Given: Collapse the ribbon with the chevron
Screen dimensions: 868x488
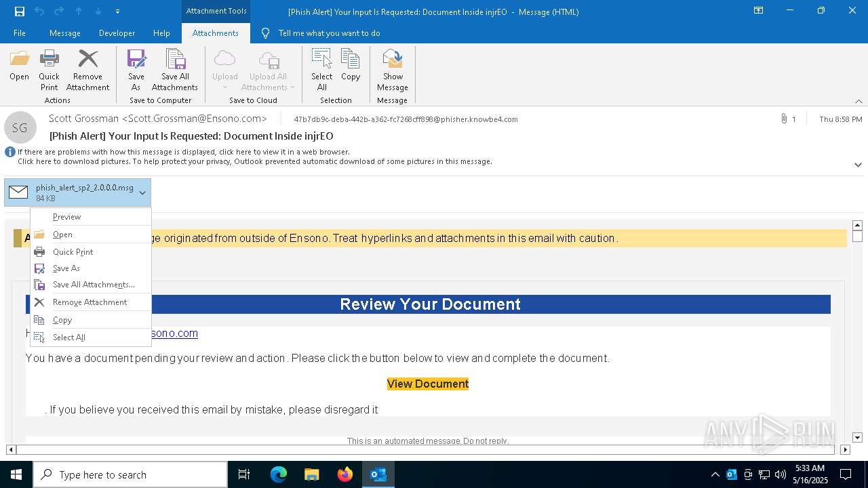Looking at the screenshot, I should 859,101.
